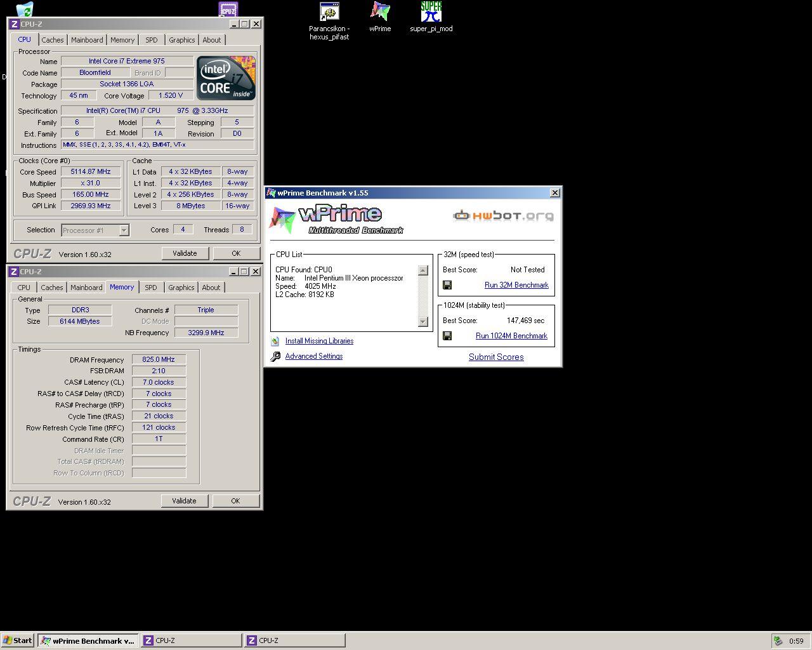
Task: Open Memory tab in upper CPU-Z window
Action: [122, 40]
